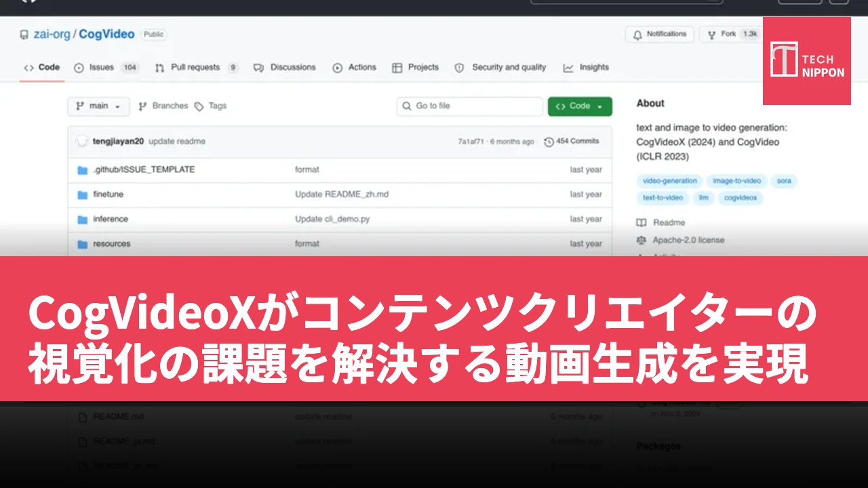
Task: Click the "format" commit message for .github/ISSUE_TEMPLATE
Action: click(307, 169)
